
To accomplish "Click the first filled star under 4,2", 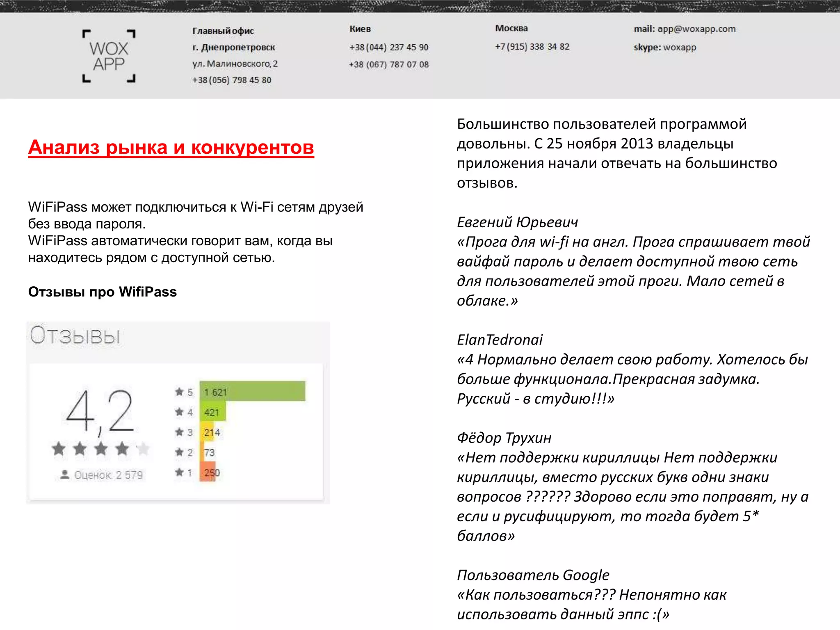I will 59,449.
